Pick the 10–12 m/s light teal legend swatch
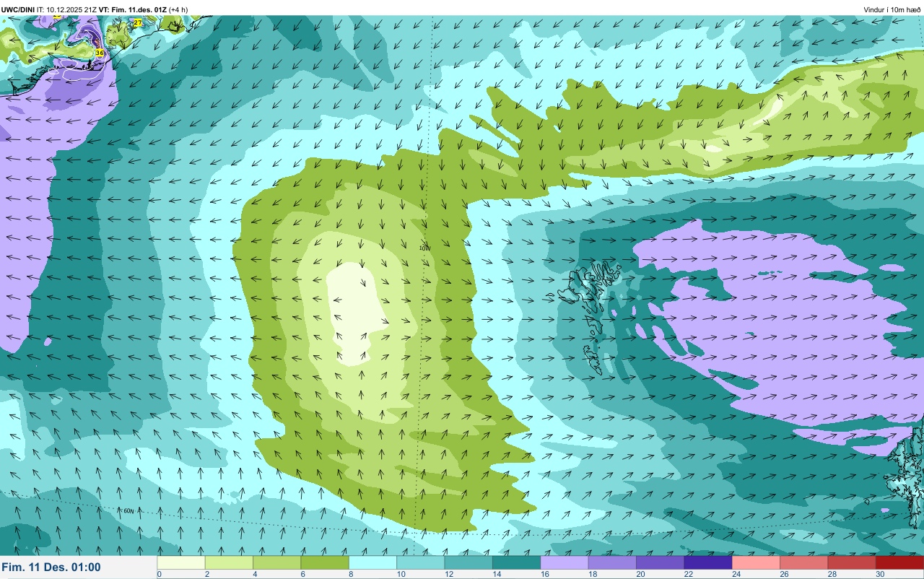924x579 pixels. [x=421, y=562]
